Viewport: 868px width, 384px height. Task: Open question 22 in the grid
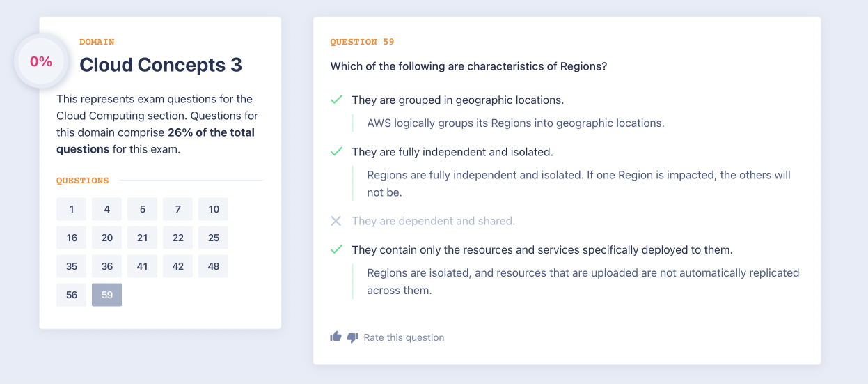178,238
